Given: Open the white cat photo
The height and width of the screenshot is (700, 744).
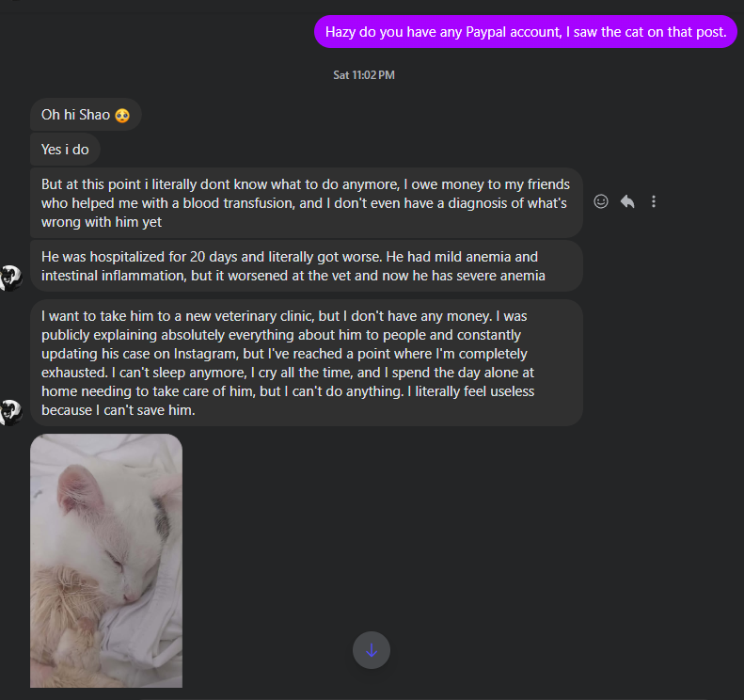Looking at the screenshot, I should [106, 561].
